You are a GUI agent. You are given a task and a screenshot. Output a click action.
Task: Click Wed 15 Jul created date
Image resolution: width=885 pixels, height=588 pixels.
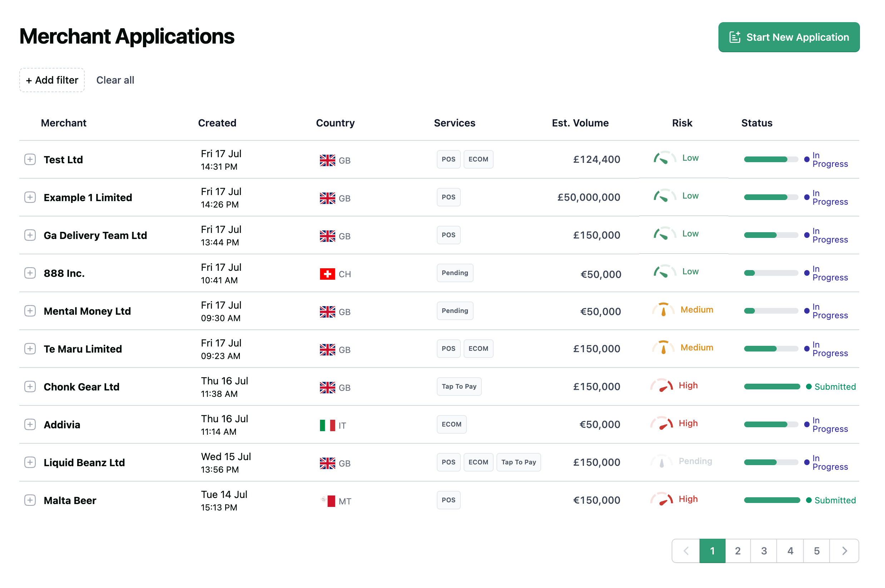226,457
